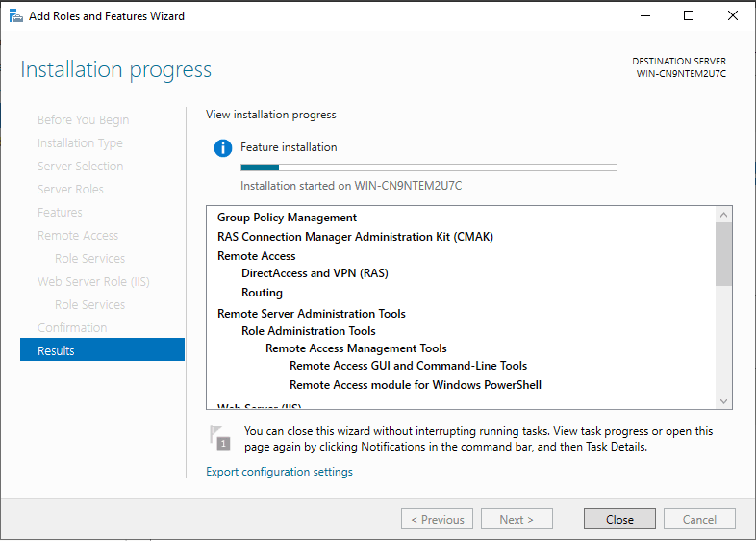Select the Results step in the left sidebar
This screenshot has height=541, width=756.
pos(102,350)
